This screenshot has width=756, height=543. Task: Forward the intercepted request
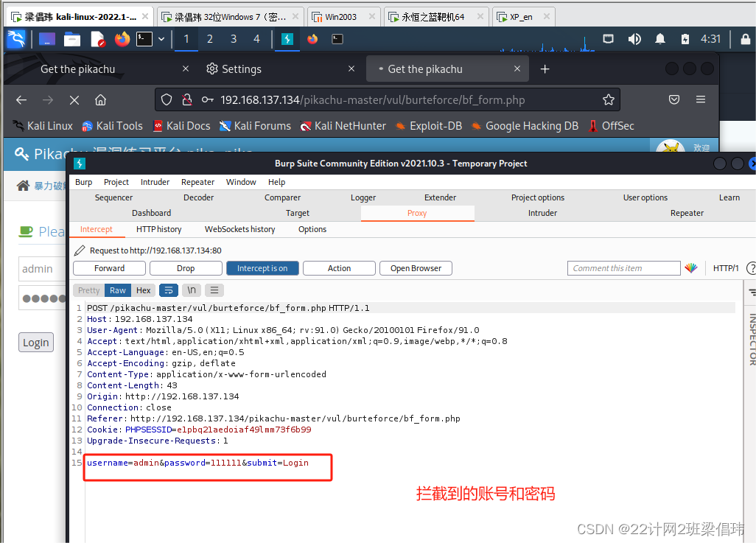pyautogui.click(x=110, y=268)
